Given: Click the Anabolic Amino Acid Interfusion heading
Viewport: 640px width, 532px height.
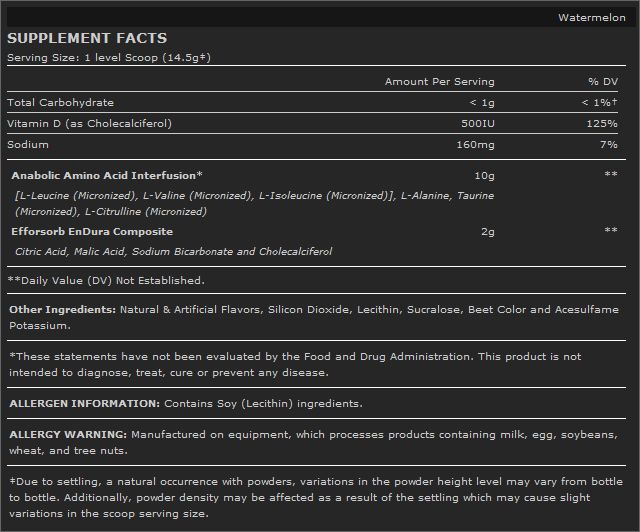Looking at the screenshot, I should (x=106, y=175).
